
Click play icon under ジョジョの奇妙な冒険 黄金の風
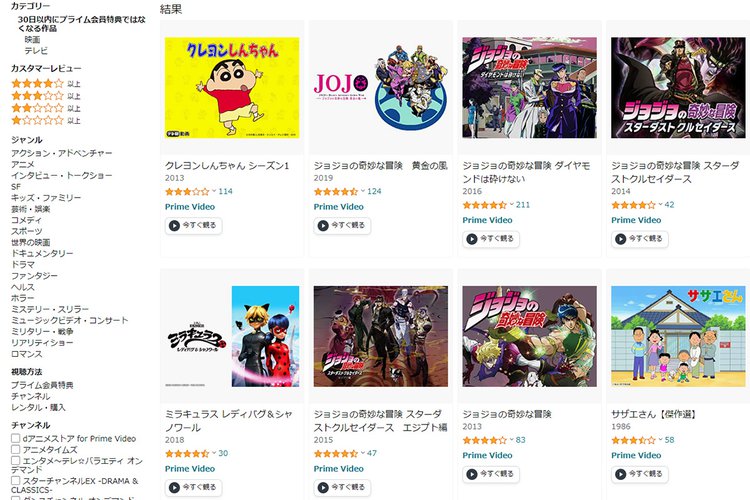click(323, 225)
